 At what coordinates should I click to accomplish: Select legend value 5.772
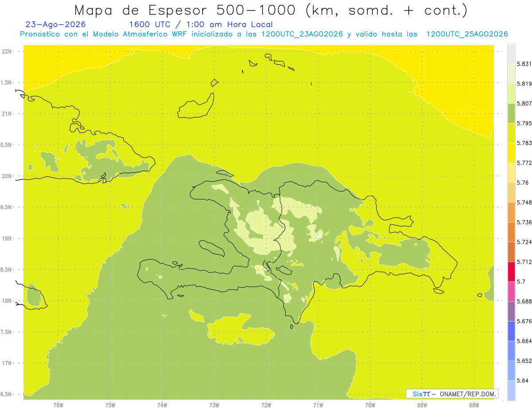(x=524, y=163)
